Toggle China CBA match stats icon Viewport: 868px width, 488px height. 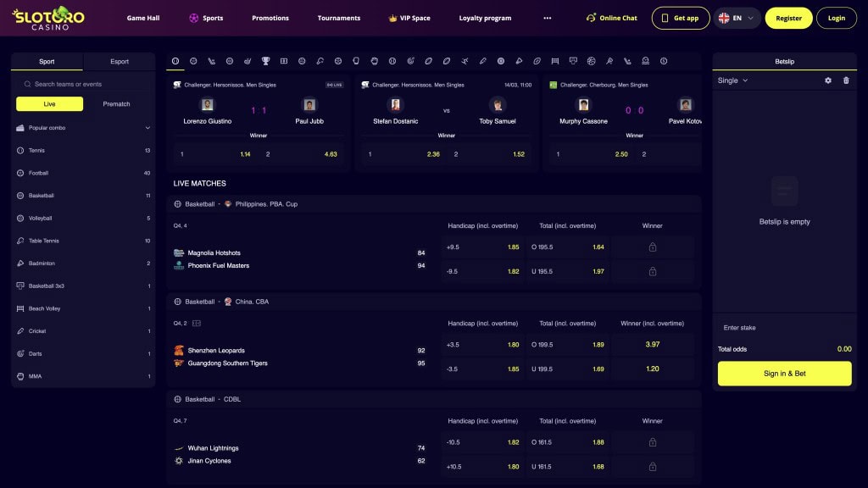197,323
